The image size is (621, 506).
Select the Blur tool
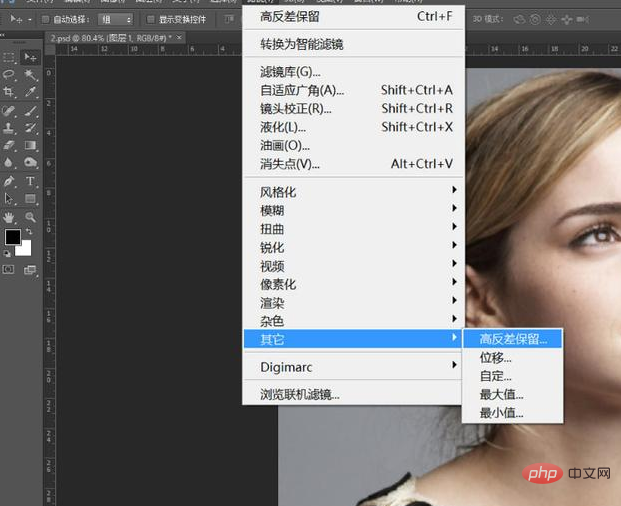[x=9, y=162]
